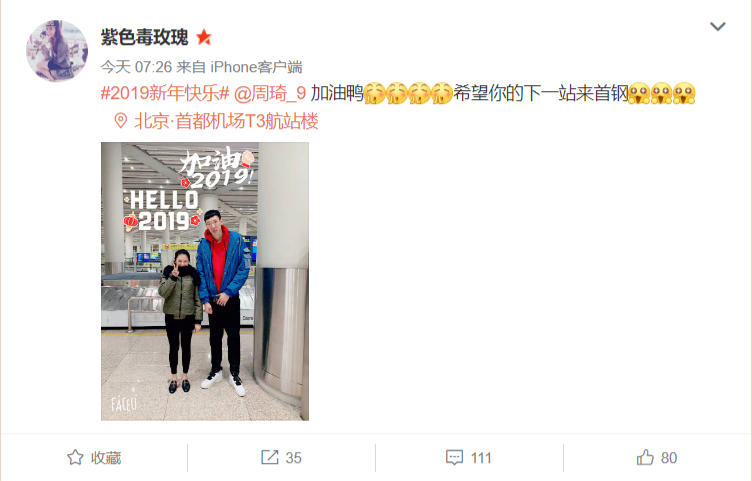This screenshot has width=752, height=481.
Task: Click the first covering-face emoji after 加油鸭
Action: click(374, 93)
